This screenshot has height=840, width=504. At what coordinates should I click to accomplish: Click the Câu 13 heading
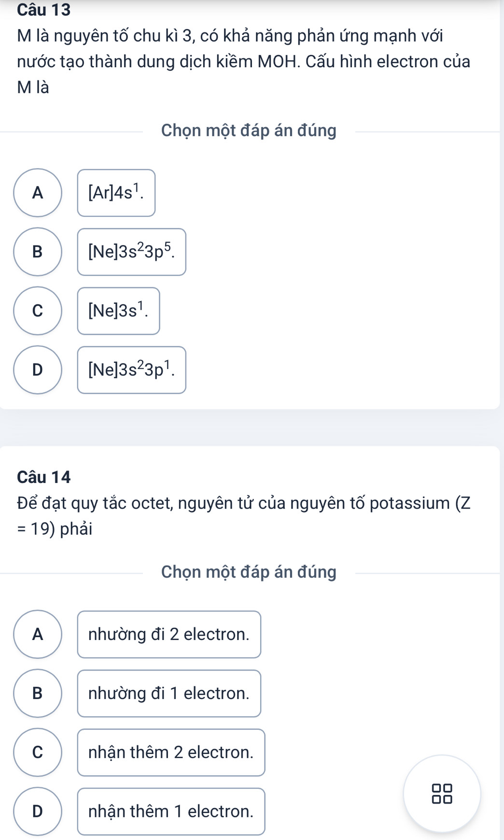click(44, 10)
